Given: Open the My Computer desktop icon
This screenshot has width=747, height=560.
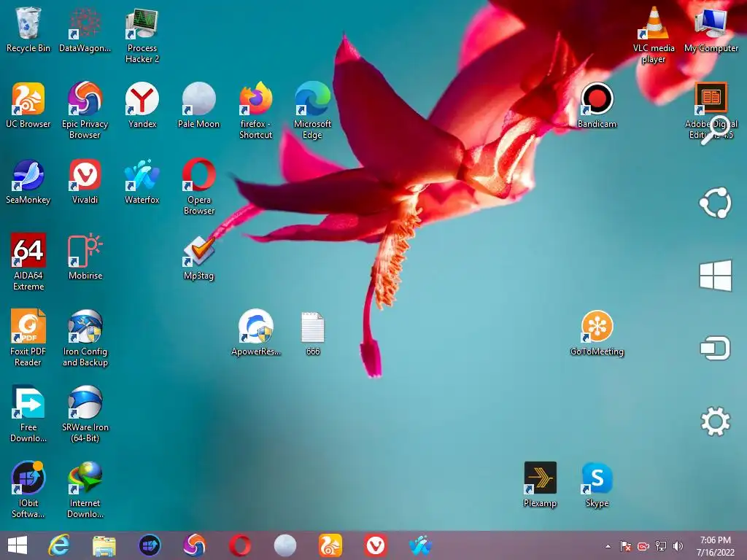Looking at the screenshot, I should pos(711,29).
